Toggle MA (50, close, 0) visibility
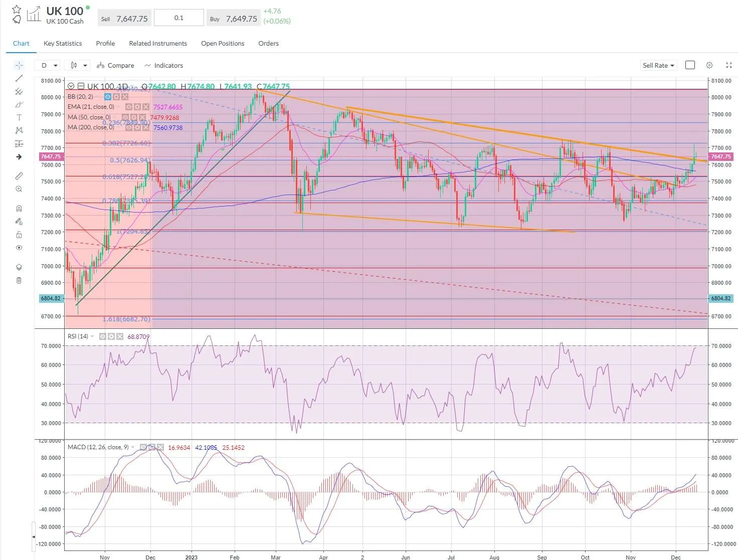Screen dimensions: 738x560 coord(125,117)
